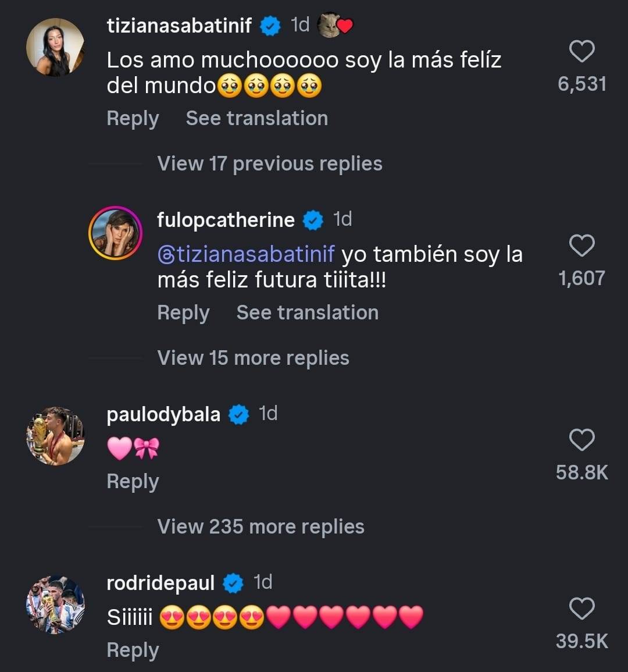Image resolution: width=628 pixels, height=672 pixels.
Task: Tap verified badge next to rodridepaul
Action: click(x=233, y=584)
